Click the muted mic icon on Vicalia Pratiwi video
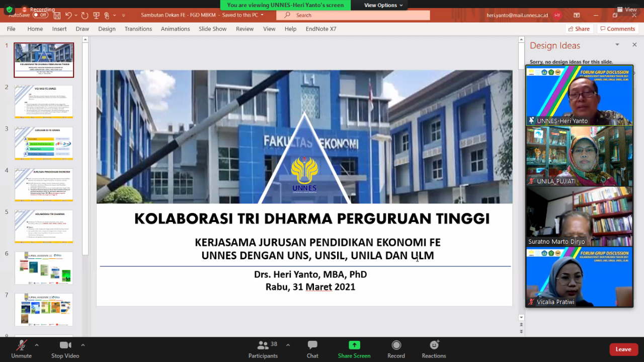The width and height of the screenshot is (644, 362). point(531,302)
